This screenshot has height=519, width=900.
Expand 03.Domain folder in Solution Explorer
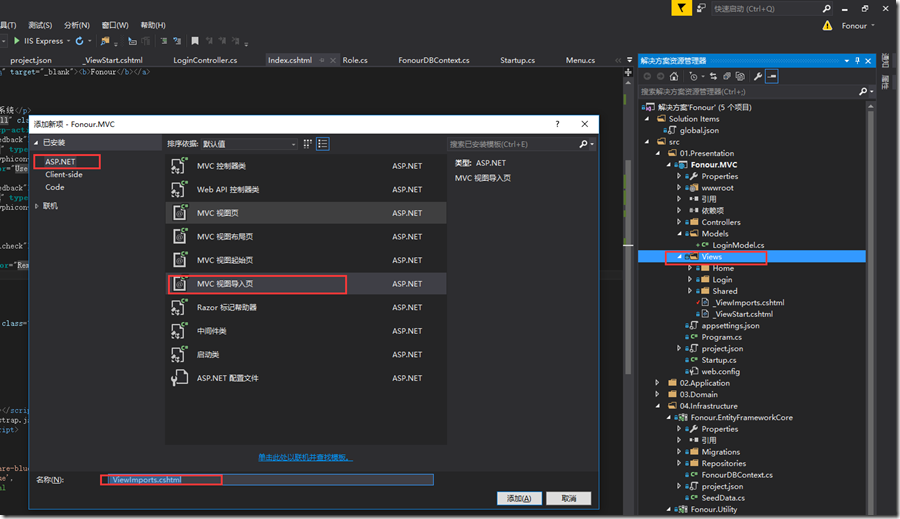tap(657, 394)
